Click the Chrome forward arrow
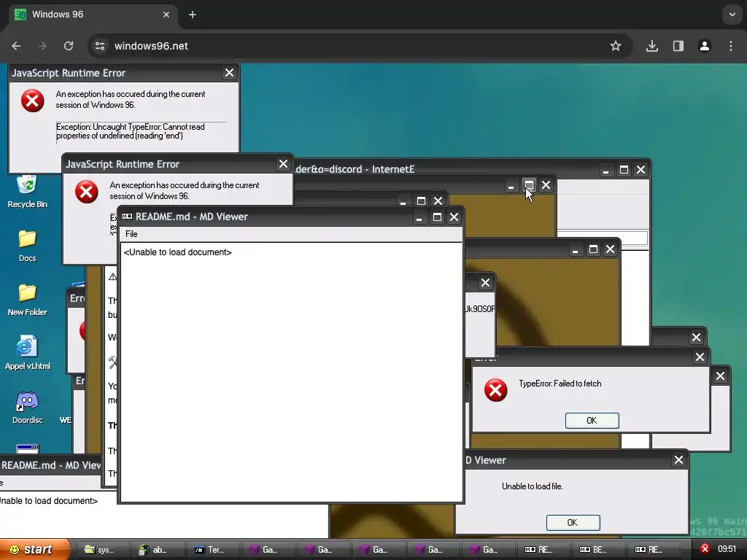The image size is (747, 560). 42,46
